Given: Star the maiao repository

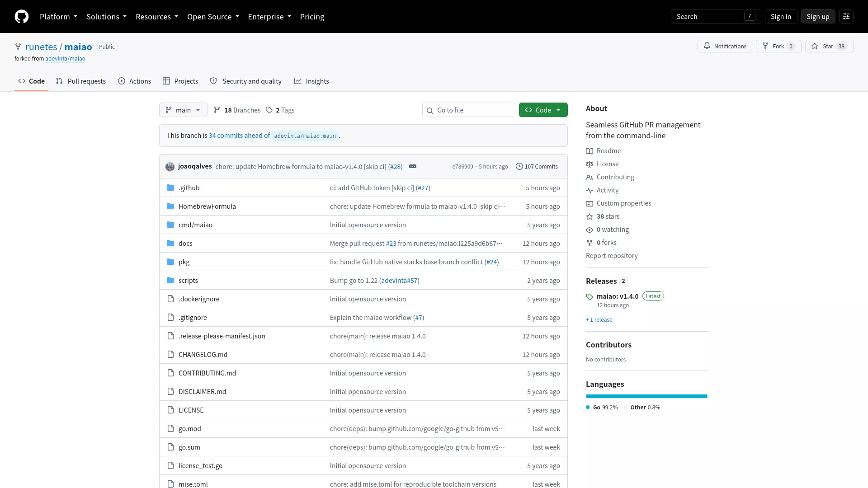Looking at the screenshot, I should coord(829,46).
